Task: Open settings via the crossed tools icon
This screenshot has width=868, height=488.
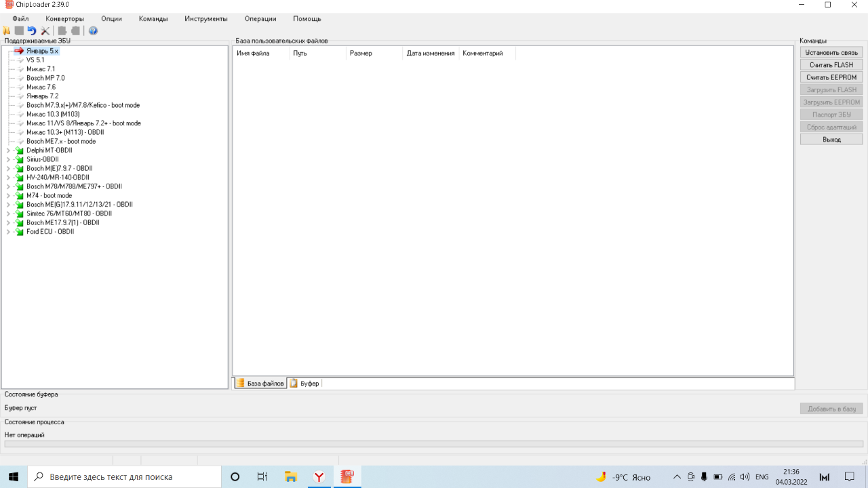Action: (45, 30)
